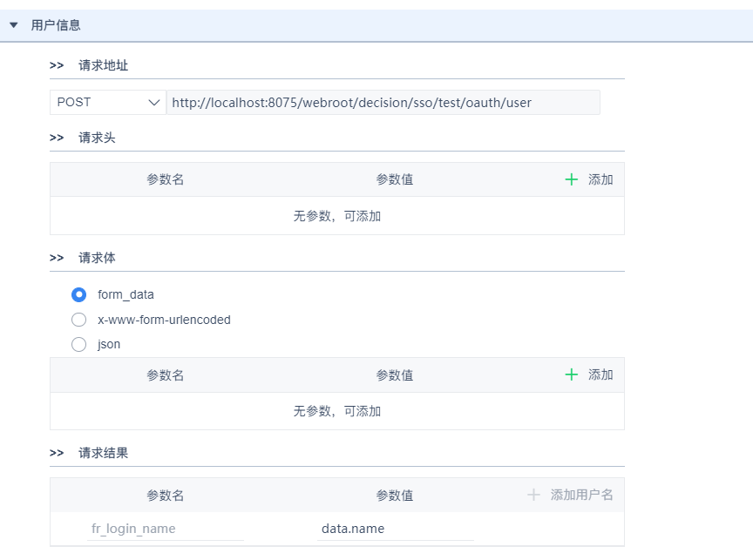Click the >> icon beside 请求地址
The width and height of the screenshot is (753, 560).
click(57, 65)
